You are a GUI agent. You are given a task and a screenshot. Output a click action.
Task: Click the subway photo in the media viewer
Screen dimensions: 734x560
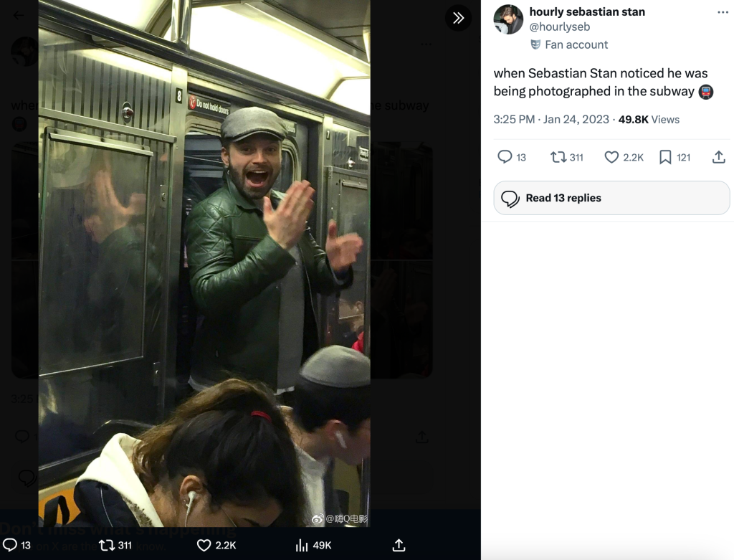click(x=204, y=265)
